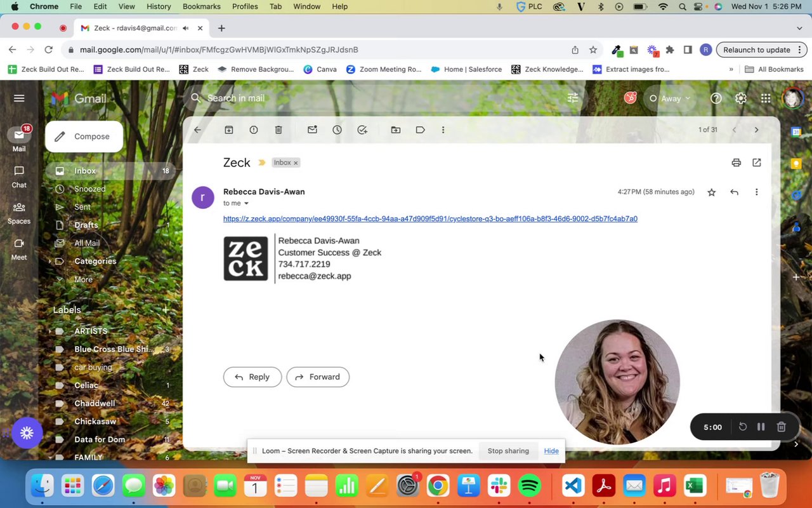Delete Loom recording trash icon
This screenshot has height=508, width=812.
(x=782, y=427)
